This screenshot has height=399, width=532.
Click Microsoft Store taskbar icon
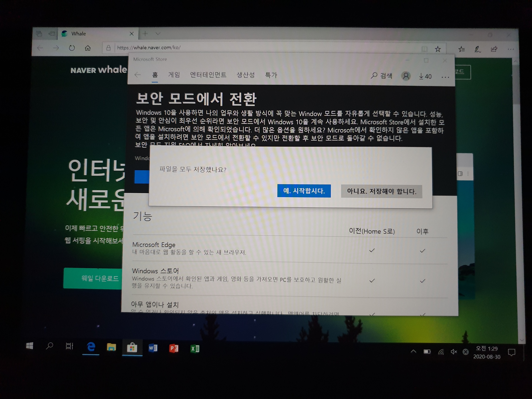point(132,347)
